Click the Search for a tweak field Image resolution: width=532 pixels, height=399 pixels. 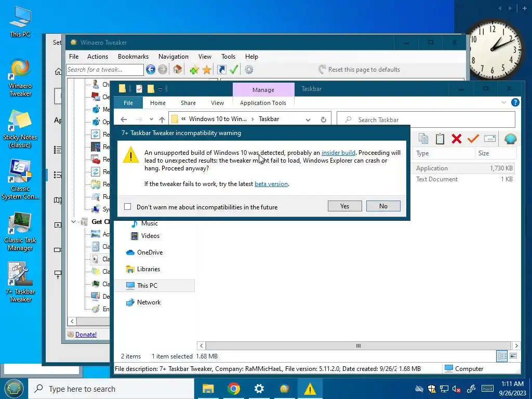point(105,70)
